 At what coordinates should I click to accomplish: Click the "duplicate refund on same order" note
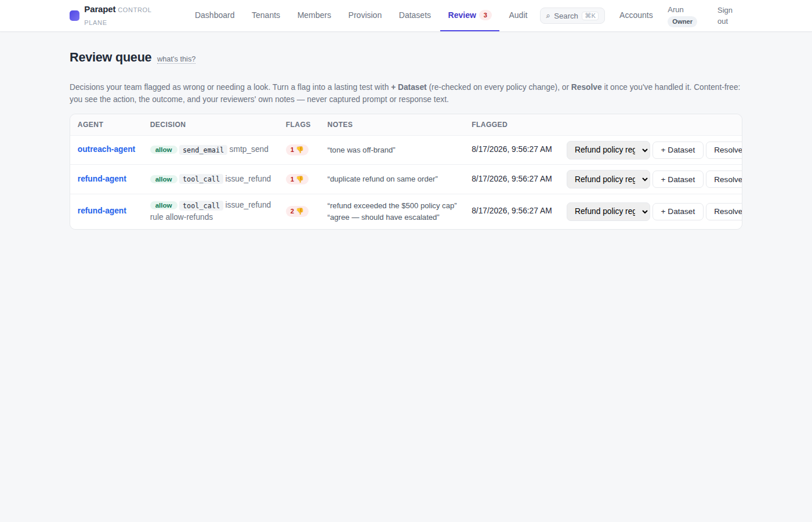(x=382, y=179)
